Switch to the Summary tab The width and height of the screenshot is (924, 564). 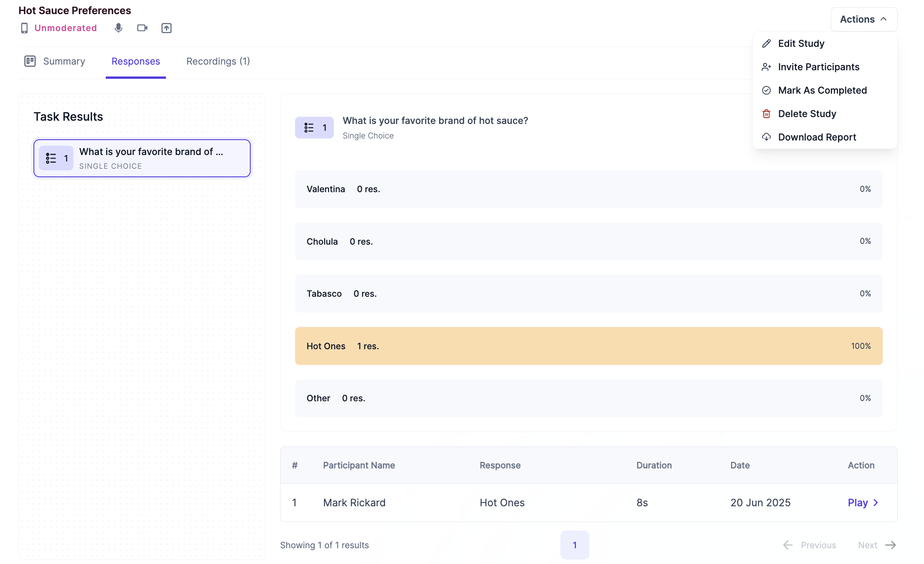[x=64, y=61]
